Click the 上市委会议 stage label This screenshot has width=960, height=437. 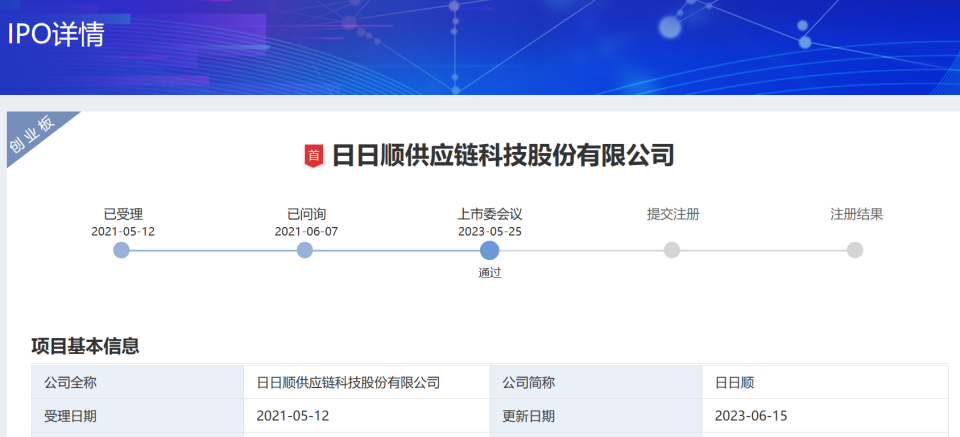(490, 214)
